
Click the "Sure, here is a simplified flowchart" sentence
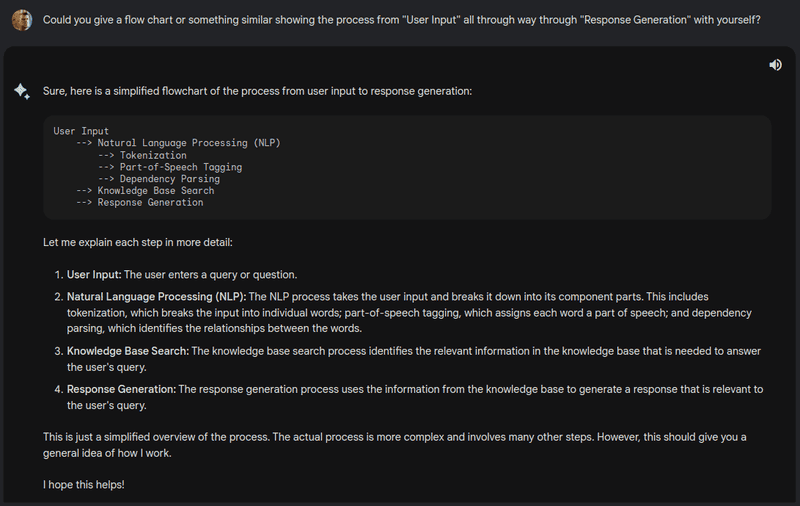point(257,91)
